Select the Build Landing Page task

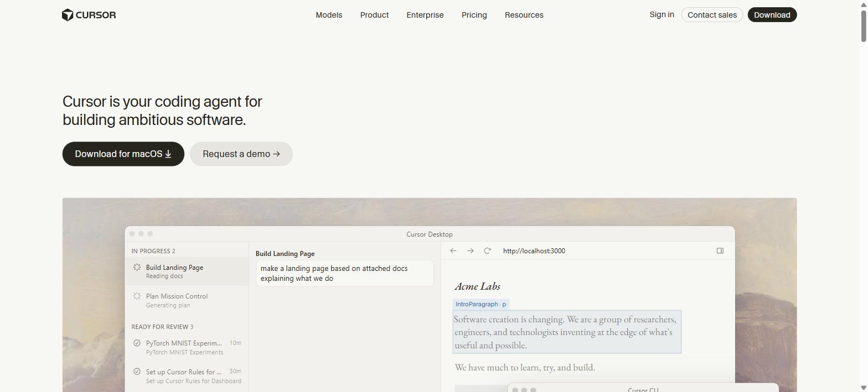tap(187, 271)
